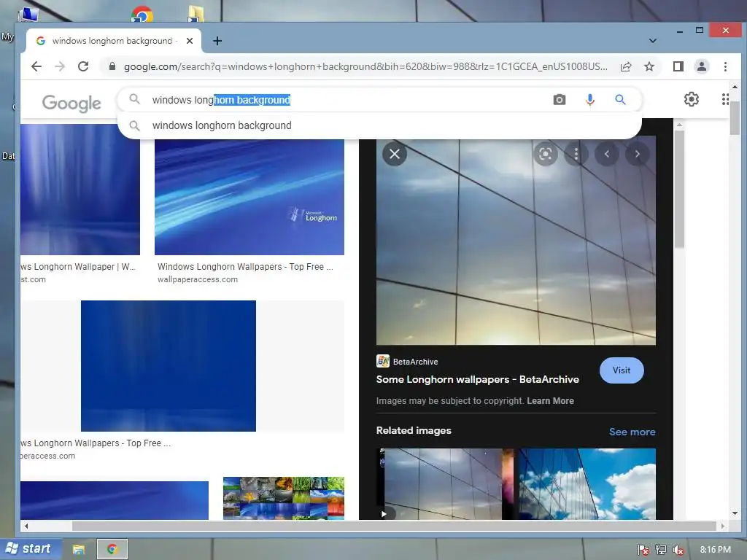Viewport: 747px width, 560px height.
Task: Click wallpaperaccess.com source text
Action: (198, 279)
